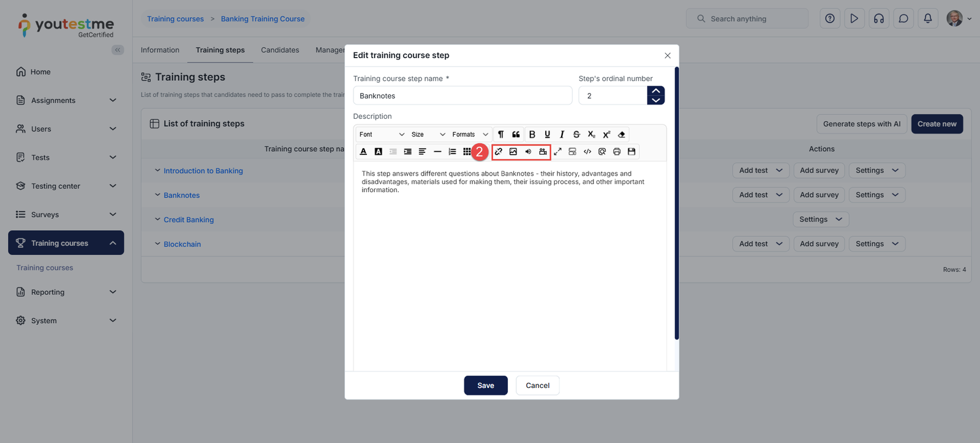980x443 pixels.
Task: Open the Font dropdown
Action: pos(382,135)
